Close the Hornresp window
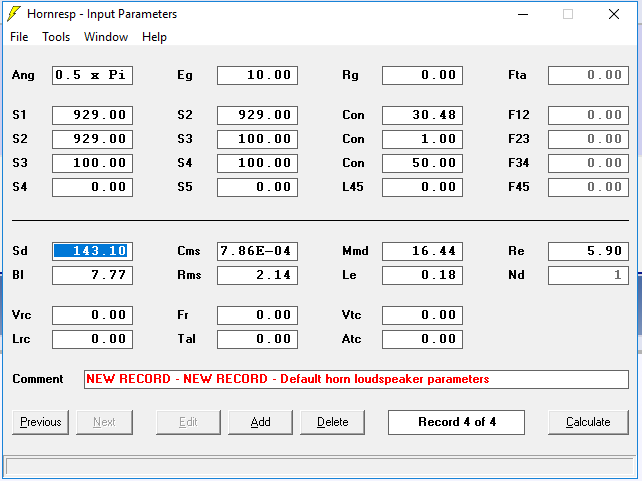Screen dimensions: 642x481 (x=614, y=14)
